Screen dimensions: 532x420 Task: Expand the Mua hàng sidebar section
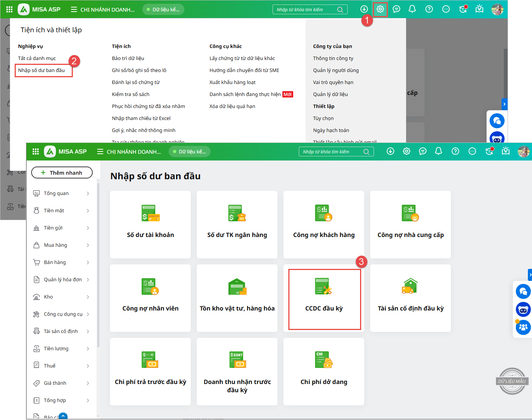click(61, 245)
